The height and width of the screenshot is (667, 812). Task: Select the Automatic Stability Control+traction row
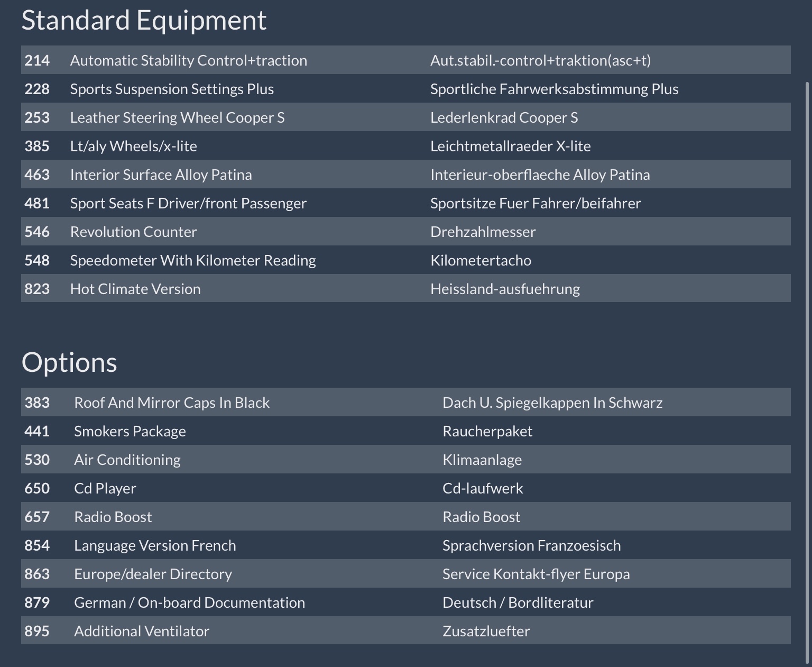(188, 60)
